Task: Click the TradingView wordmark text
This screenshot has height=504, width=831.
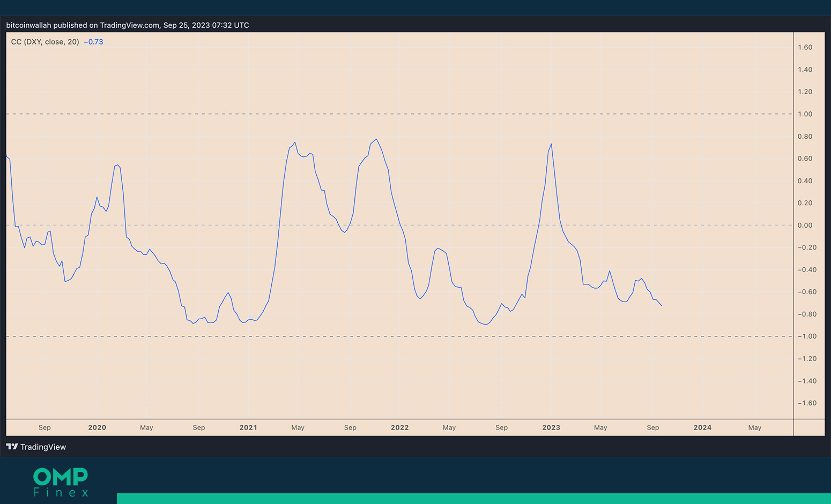Action: [43, 447]
